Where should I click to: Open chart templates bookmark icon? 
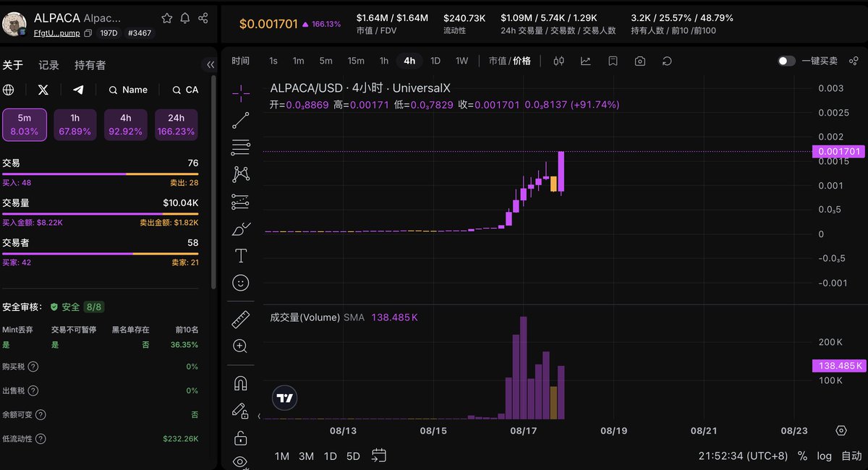tap(613, 61)
